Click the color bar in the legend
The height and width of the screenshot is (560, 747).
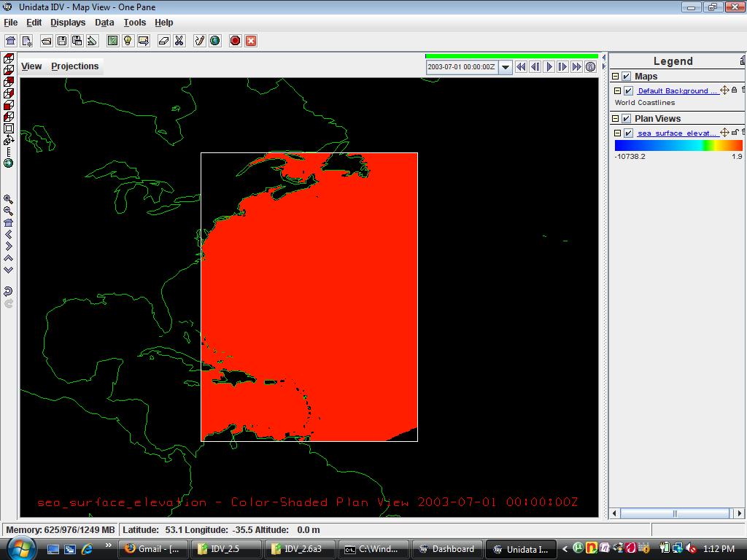point(678,145)
